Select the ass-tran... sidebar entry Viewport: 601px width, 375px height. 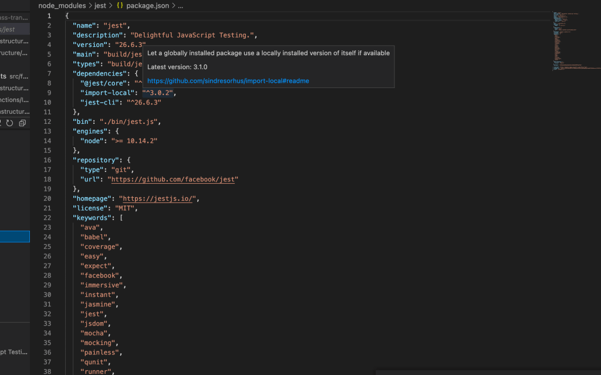click(x=15, y=18)
